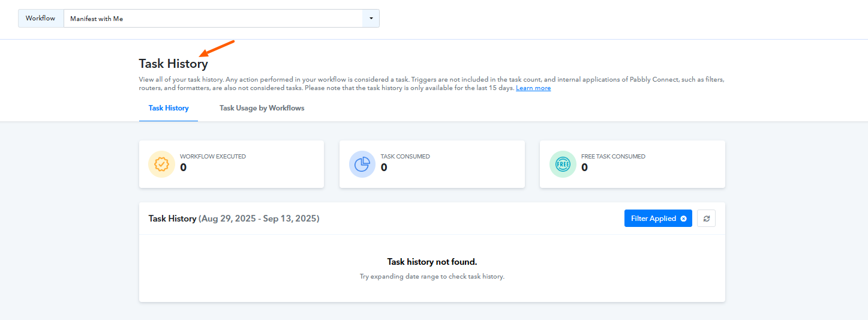Click the Aug 29 - Sep 13, 2025 date range
Screen dimensions: 868x320
(x=259, y=219)
